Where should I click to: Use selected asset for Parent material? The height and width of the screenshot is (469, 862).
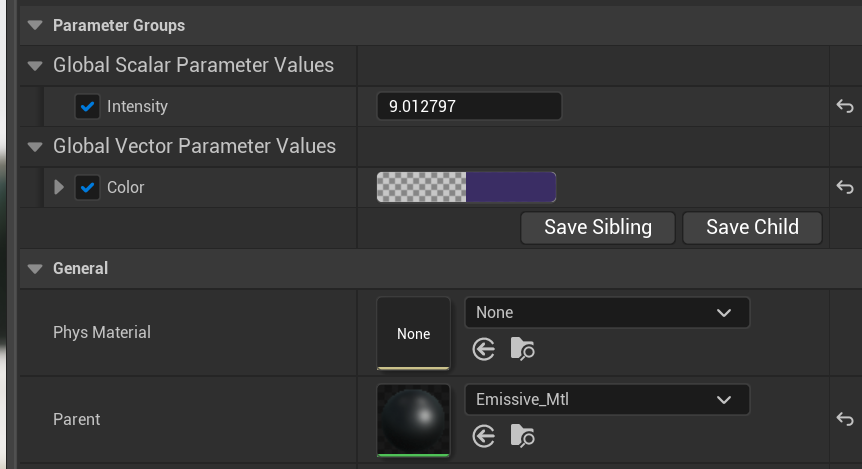(x=484, y=436)
